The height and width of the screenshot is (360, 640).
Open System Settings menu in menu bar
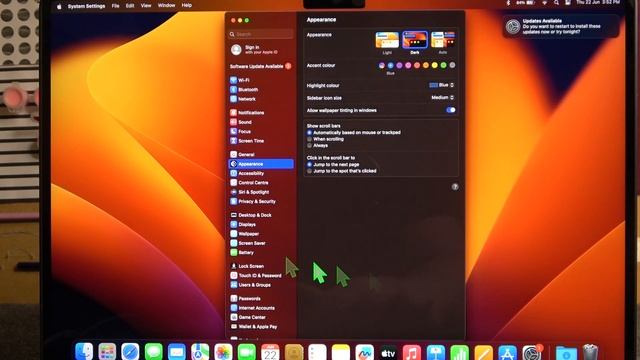point(87,6)
